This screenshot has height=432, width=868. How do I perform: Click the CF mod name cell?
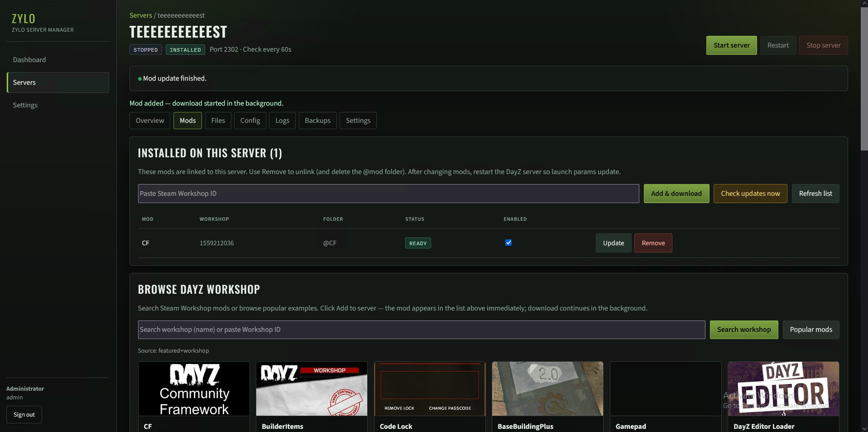click(145, 243)
